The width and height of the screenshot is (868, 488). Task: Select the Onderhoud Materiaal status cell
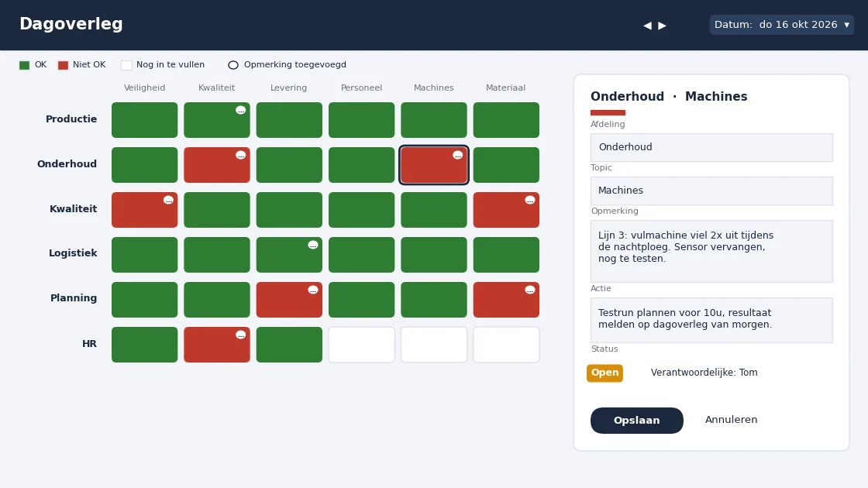[x=506, y=165]
